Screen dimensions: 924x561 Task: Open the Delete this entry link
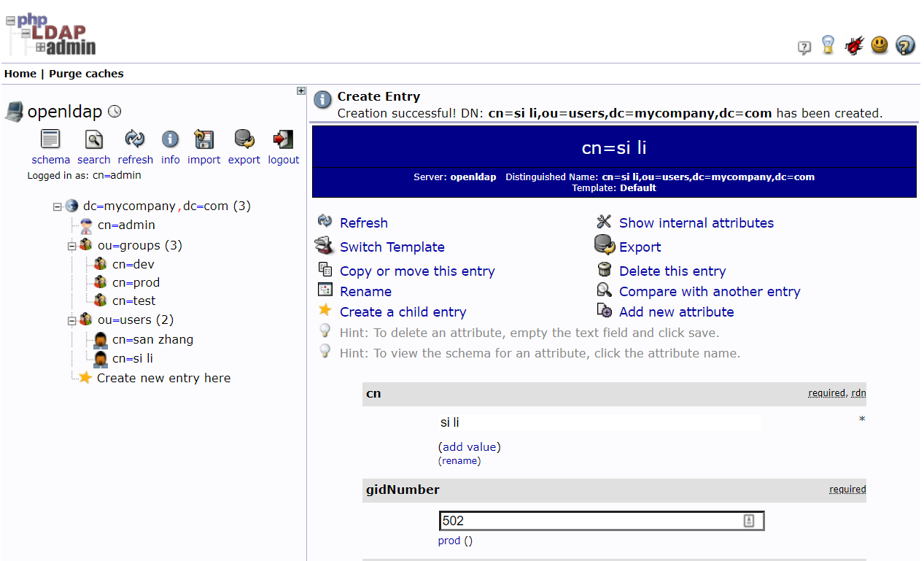pos(672,271)
